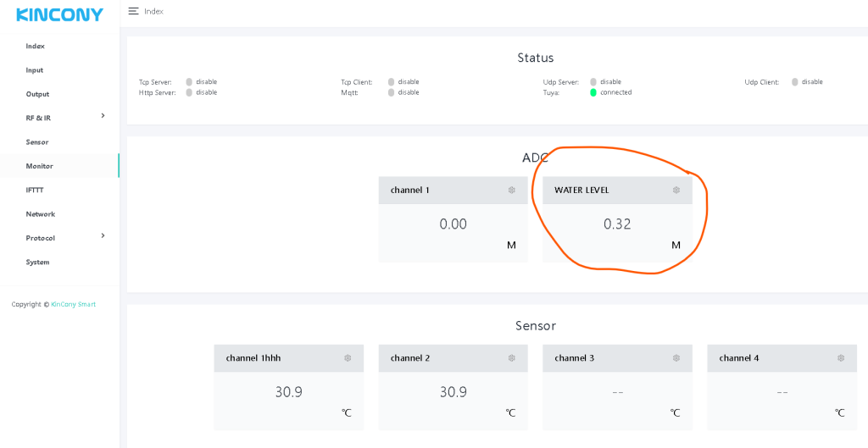This screenshot has width=868, height=448.
Task: Click the KinCony Smart copyright link
Action: tap(73, 304)
